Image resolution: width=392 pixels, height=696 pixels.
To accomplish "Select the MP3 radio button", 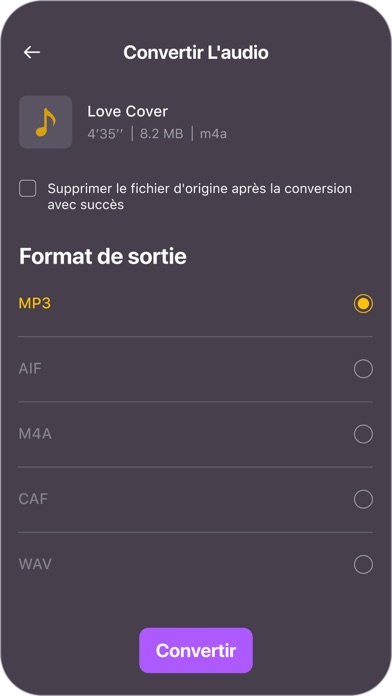I will click(x=363, y=304).
